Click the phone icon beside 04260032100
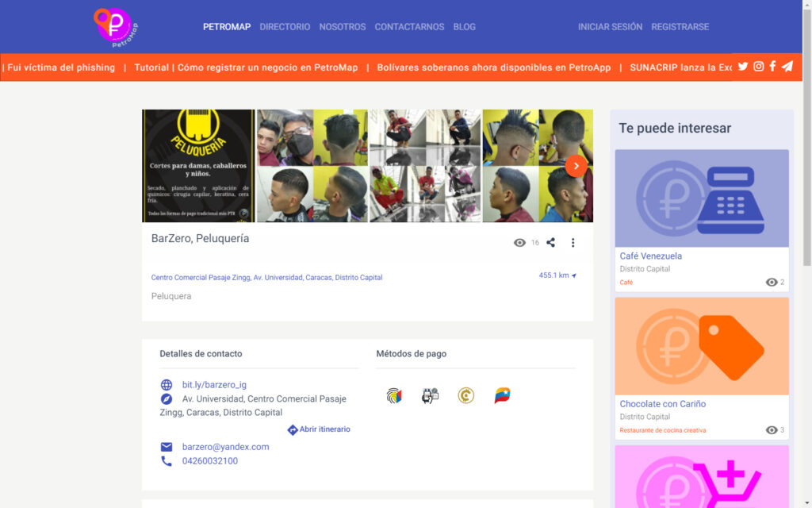Screen dimensions: 812x508 (167, 461)
